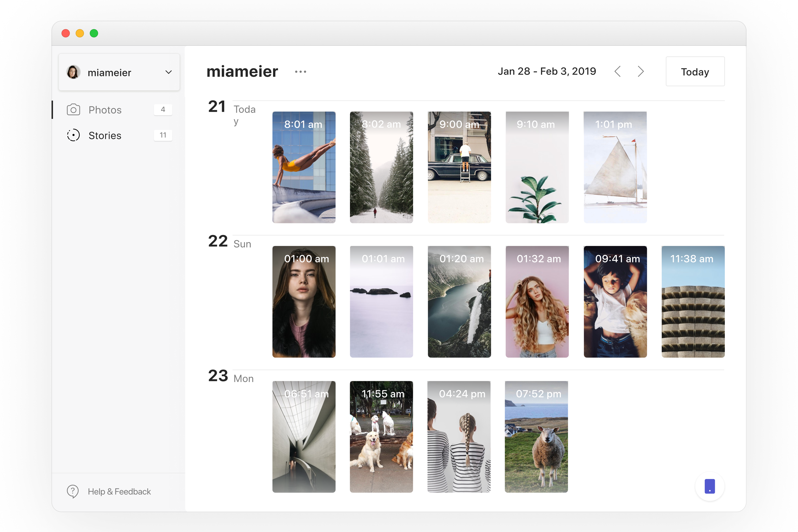Viewport: 798px width, 532px height.
Task: Open the 11:38 am concrete building story
Action: point(693,302)
